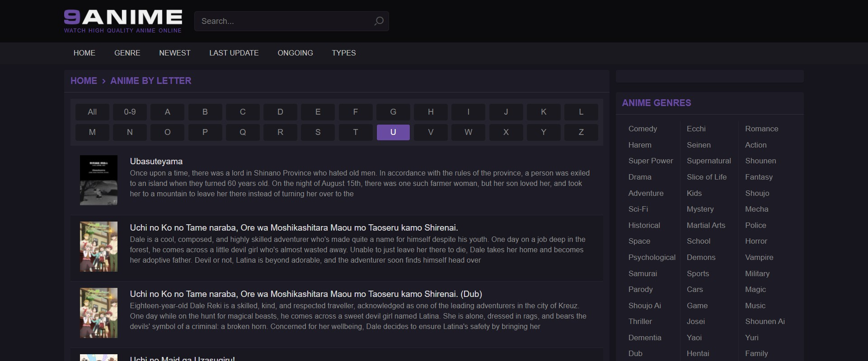Click the (Dub) Uchi no Ko thumbnail
868x361 pixels.
click(99, 313)
